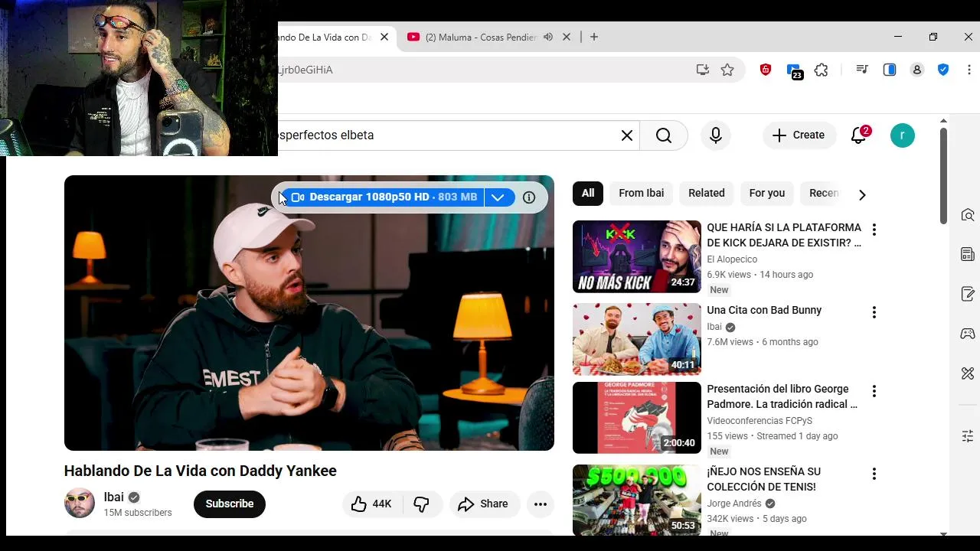
Task: Expand the download quality dropdown arrow
Action: 498,197
